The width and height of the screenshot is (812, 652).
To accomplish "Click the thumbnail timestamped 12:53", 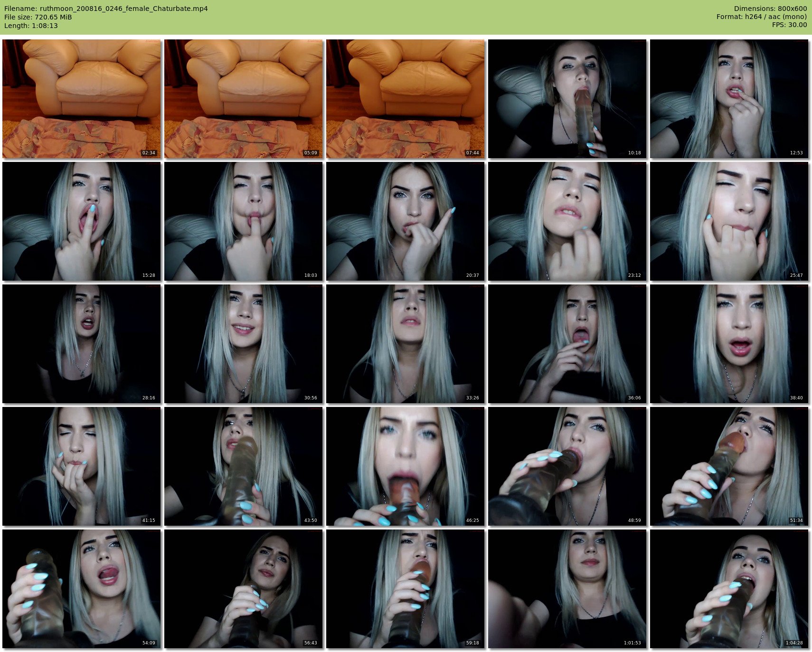I will (x=729, y=99).
